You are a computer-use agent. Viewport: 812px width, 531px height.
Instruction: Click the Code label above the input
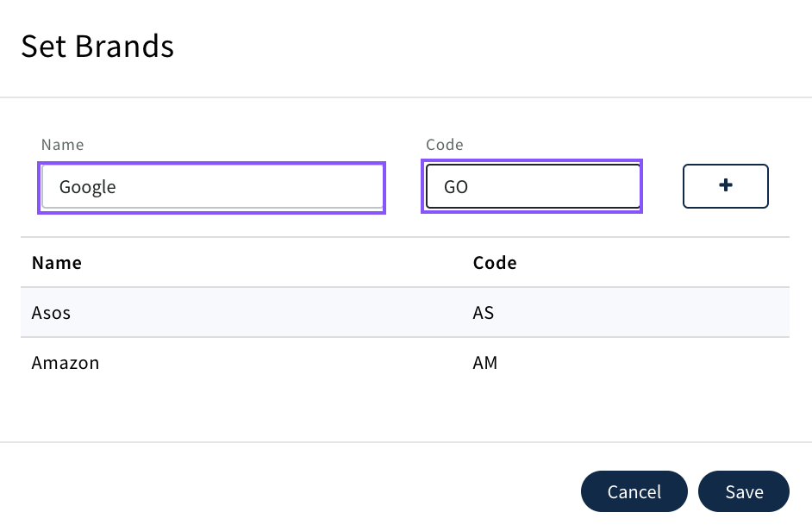[x=444, y=145]
